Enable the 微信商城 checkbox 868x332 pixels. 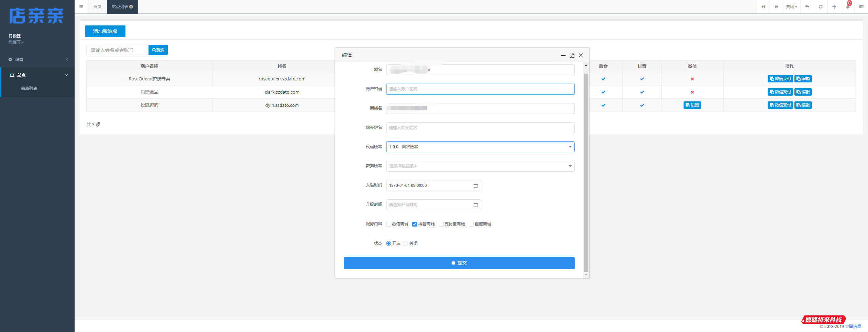[389, 224]
